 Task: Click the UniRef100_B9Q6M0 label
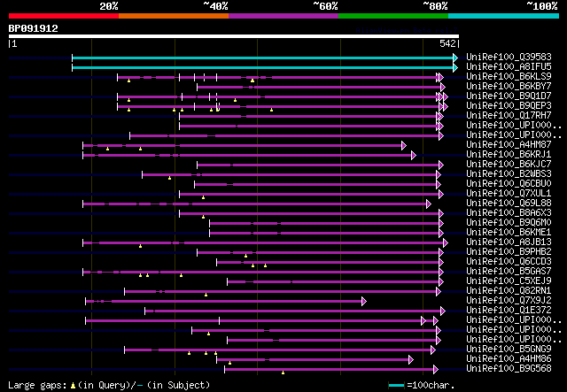coord(509,223)
